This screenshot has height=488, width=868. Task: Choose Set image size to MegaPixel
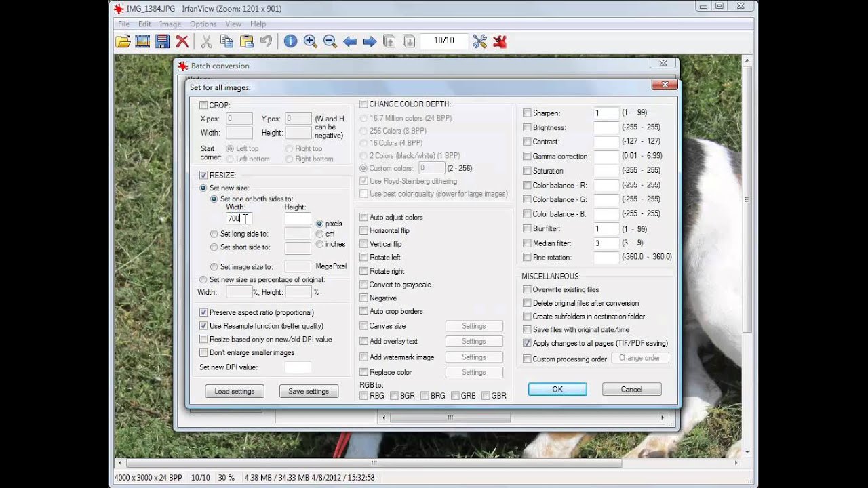(214, 267)
